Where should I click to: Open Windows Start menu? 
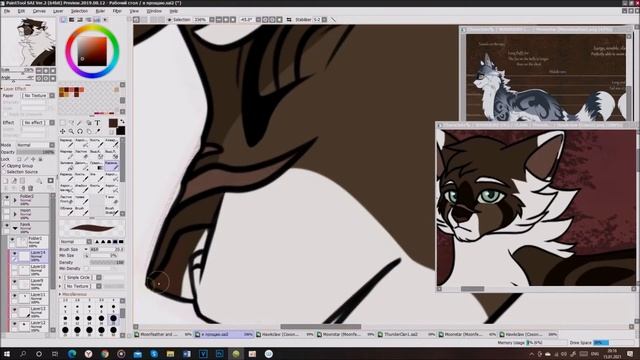click(x=7, y=354)
